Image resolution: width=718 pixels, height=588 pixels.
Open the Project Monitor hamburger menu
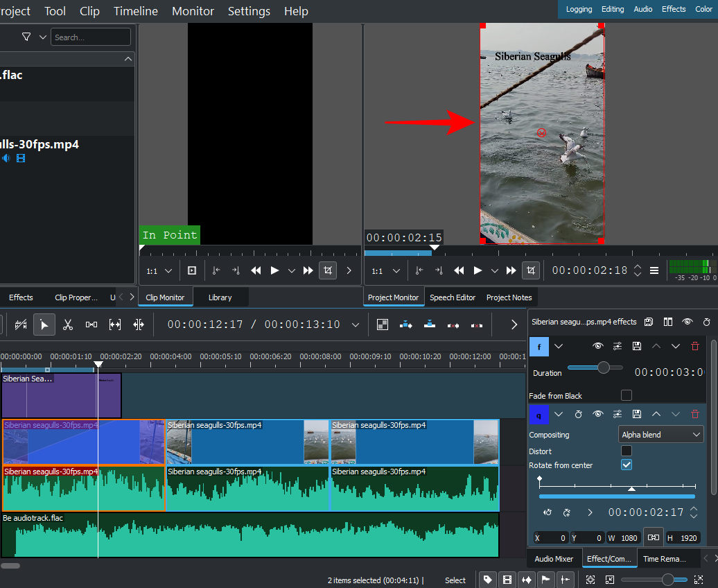tap(654, 270)
